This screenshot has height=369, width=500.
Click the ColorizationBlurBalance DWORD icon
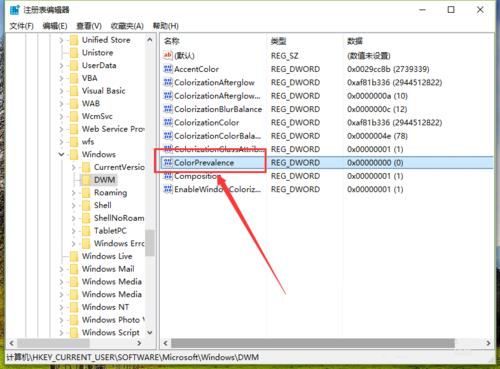[168, 109]
